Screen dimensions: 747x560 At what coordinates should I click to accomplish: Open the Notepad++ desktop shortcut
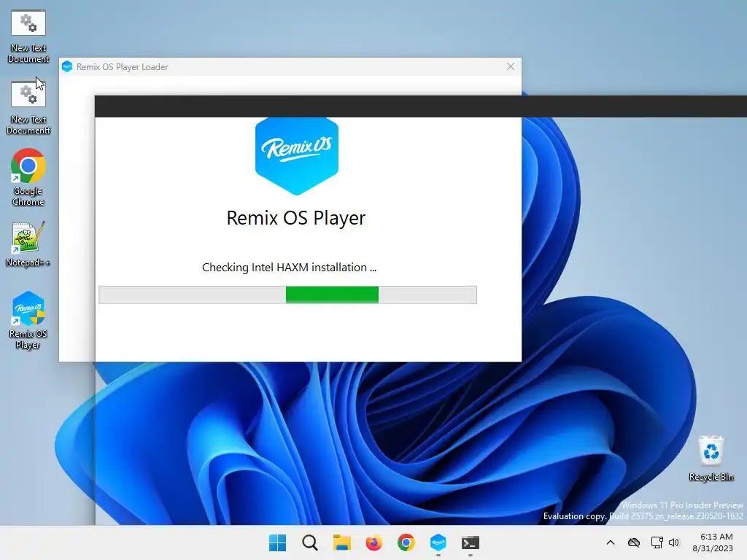[x=28, y=244]
